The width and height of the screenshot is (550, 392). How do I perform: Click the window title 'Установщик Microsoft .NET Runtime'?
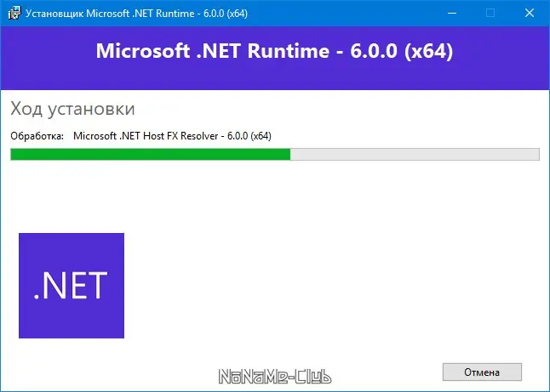click(x=110, y=14)
